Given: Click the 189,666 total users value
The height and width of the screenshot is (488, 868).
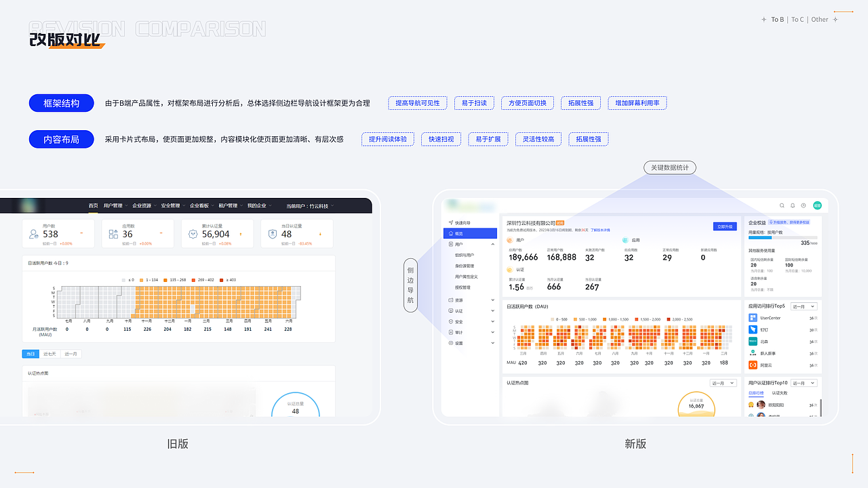Looking at the screenshot, I should (524, 257).
